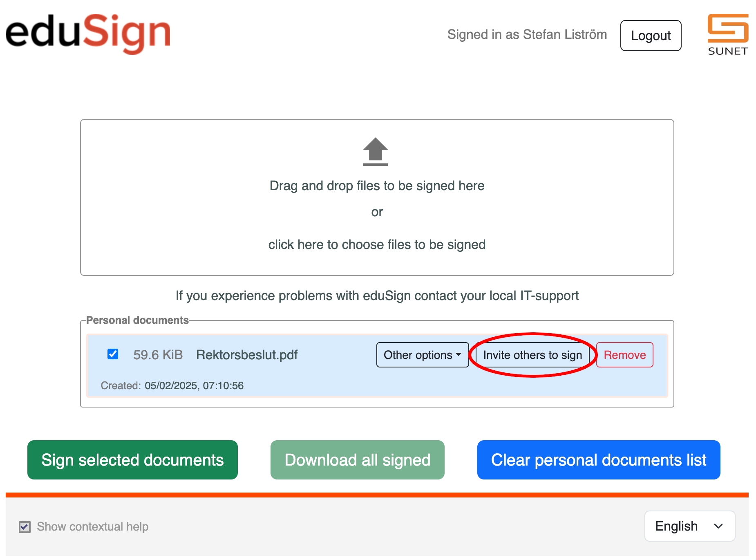Image resolution: width=756 pixels, height=560 pixels.
Task: Click the language selector chevron arrow
Action: coord(718,526)
